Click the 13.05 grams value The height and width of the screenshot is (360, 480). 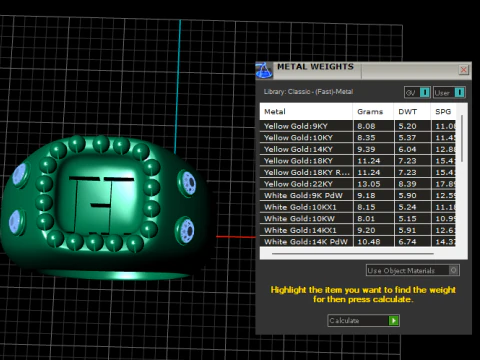tap(369, 184)
